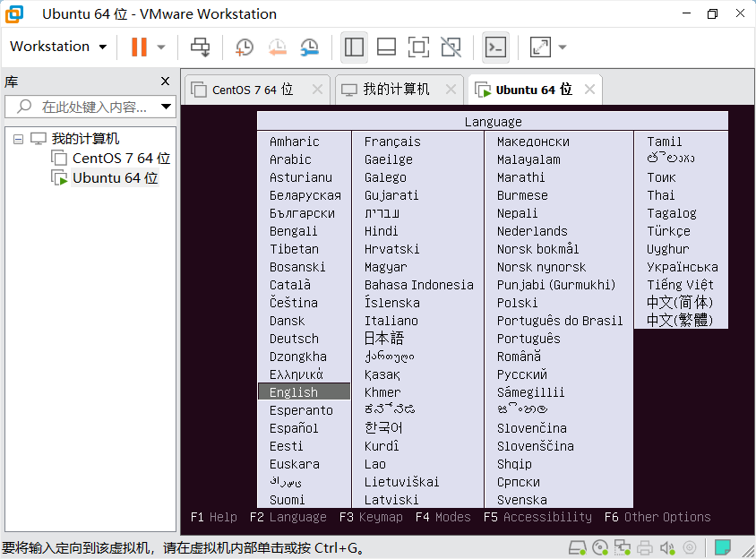Select Español from the language list
The image size is (756, 559).
pyautogui.click(x=294, y=428)
